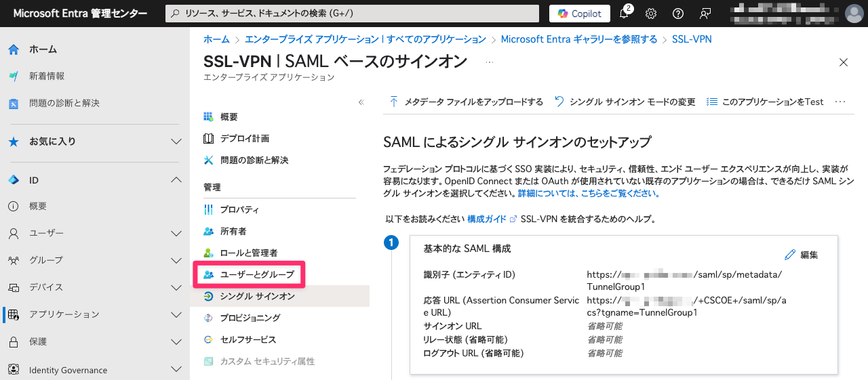
Task: Click the SSL-VPN breadcrumb link
Action: 692,39
